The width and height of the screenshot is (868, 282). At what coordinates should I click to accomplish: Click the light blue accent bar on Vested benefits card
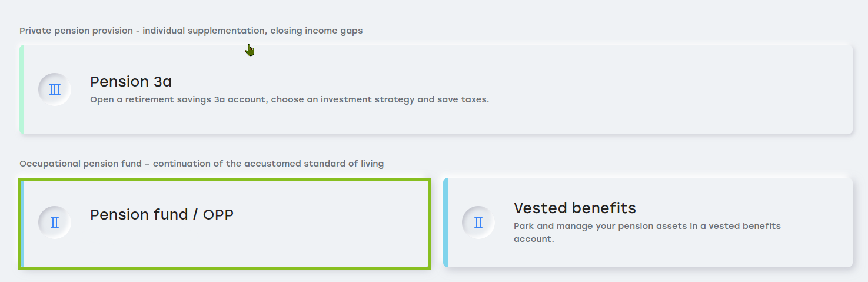445,223
